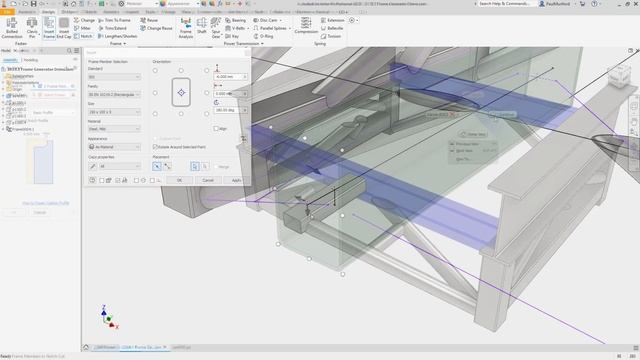
Task: Open the Family dropdown
Action: 114,94
